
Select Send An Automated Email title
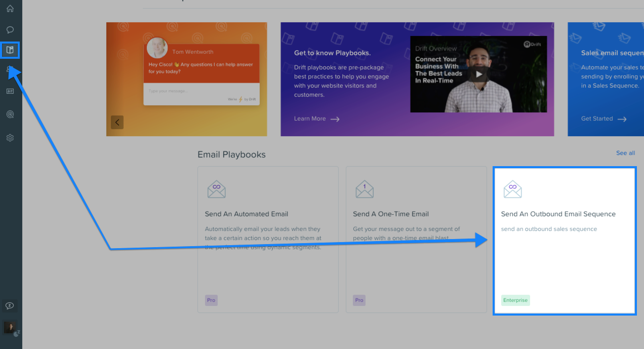pyautogui.click(x=247, y=214)
